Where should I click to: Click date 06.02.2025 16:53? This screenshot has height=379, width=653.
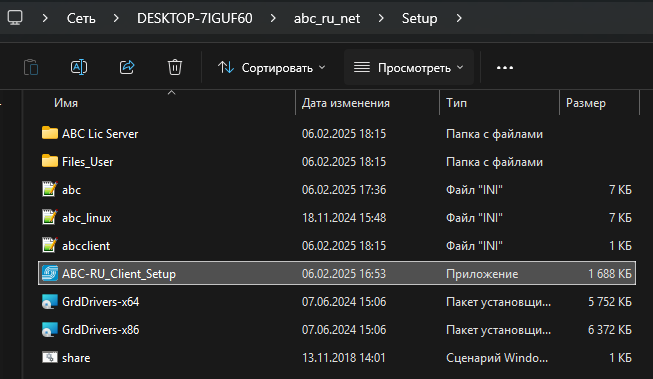click(x=344, y=274)
